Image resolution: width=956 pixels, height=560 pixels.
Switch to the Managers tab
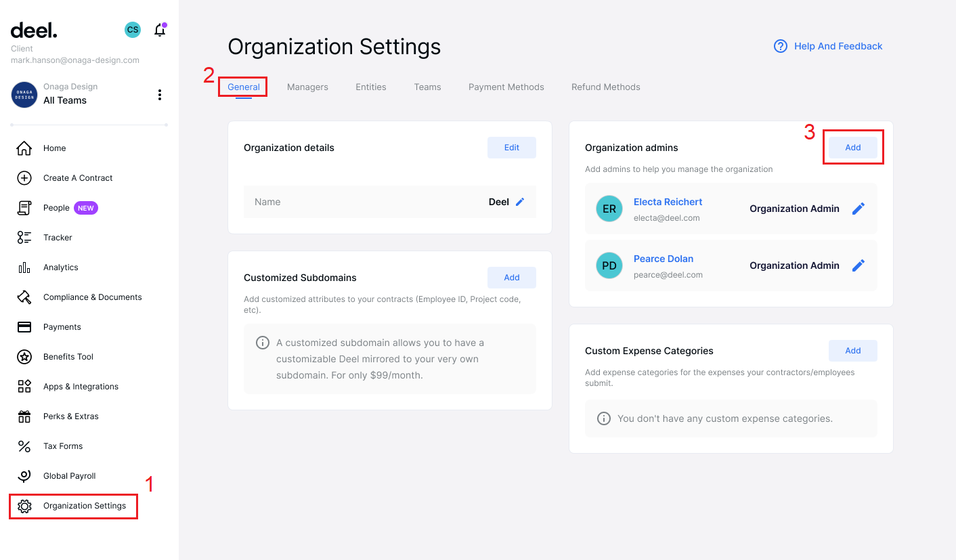pyautogui.click(x=307, y=87)
